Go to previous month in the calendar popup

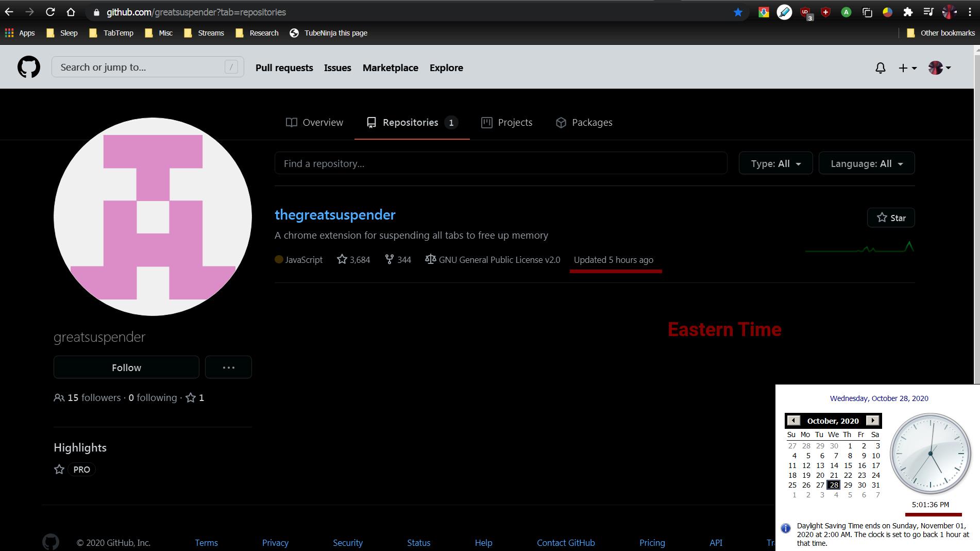793,421
